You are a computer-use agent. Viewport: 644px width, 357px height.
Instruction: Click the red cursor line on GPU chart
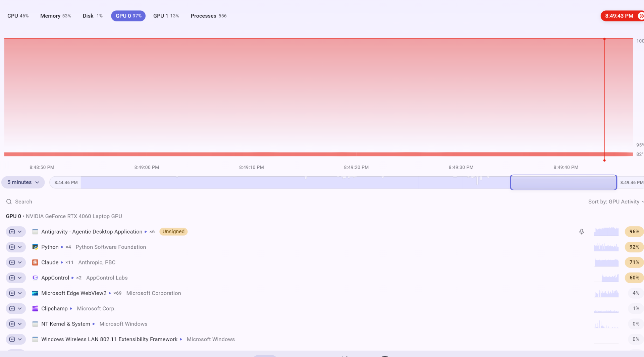pos(604,100)
